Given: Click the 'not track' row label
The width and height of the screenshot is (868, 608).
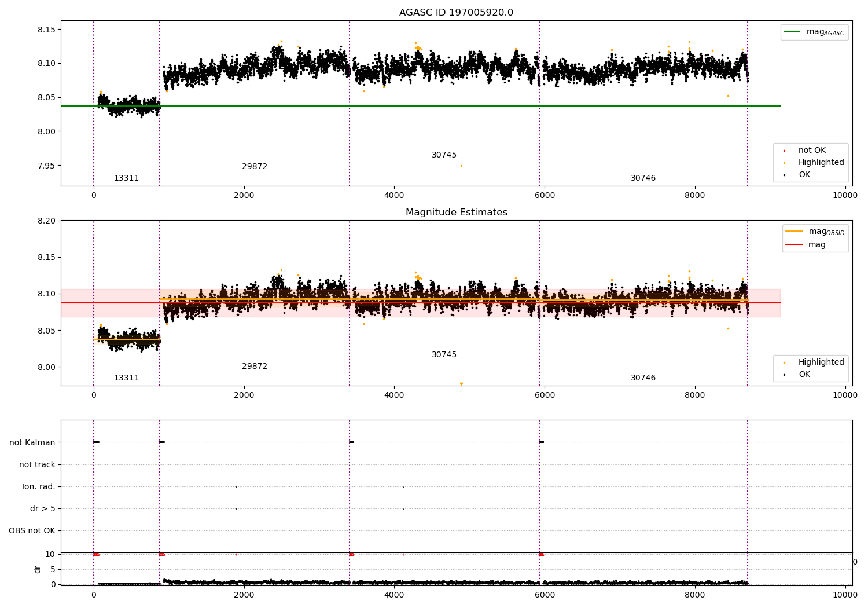Looking at the screenshot, I should [x=37, y=465].
